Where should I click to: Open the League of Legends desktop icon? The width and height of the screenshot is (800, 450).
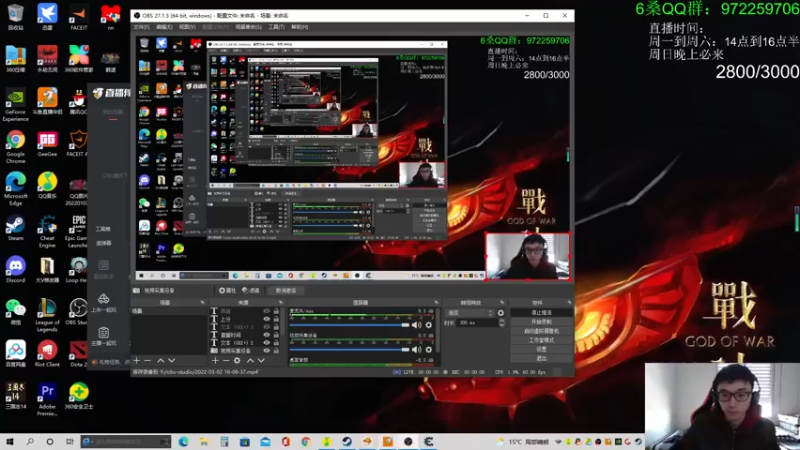pos(47,315)
